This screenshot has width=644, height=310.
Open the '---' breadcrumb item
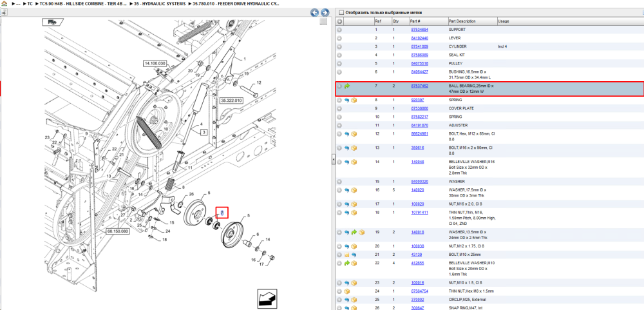pyautogui.click(x=18, y=3)
